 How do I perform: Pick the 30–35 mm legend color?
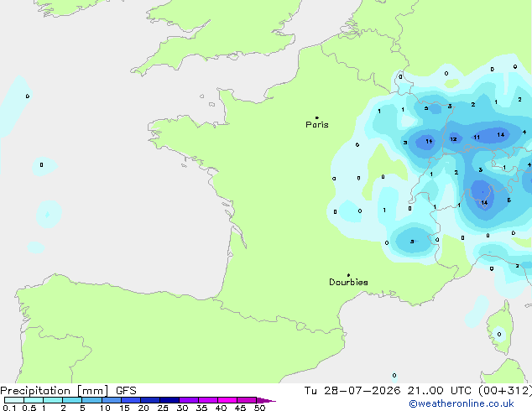(189, 400)
